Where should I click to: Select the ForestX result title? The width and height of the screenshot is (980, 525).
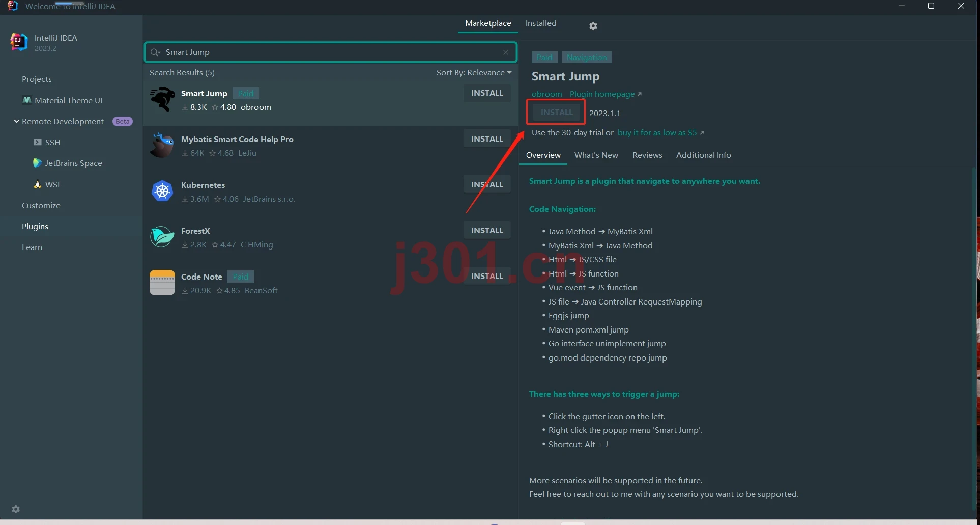(195, 231)
